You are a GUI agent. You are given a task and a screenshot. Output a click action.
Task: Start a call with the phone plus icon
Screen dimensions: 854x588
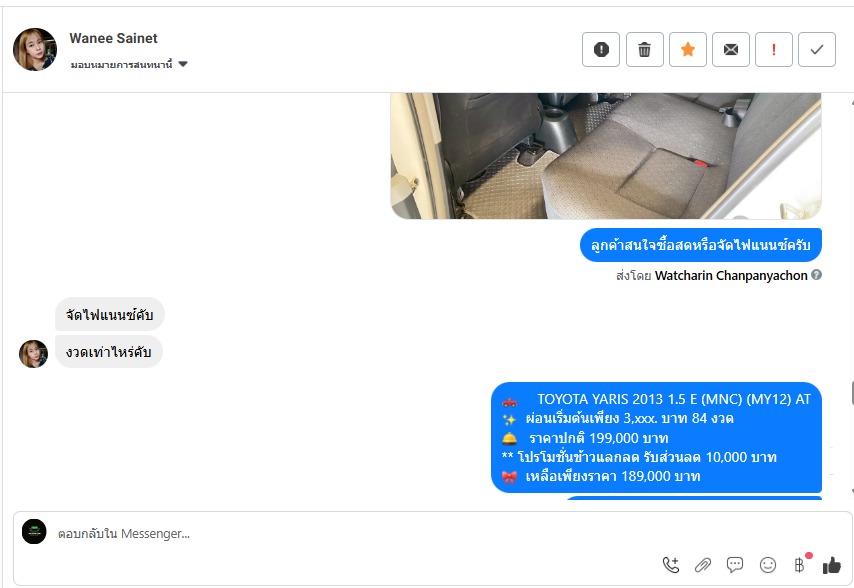click(x=671, y=565)
